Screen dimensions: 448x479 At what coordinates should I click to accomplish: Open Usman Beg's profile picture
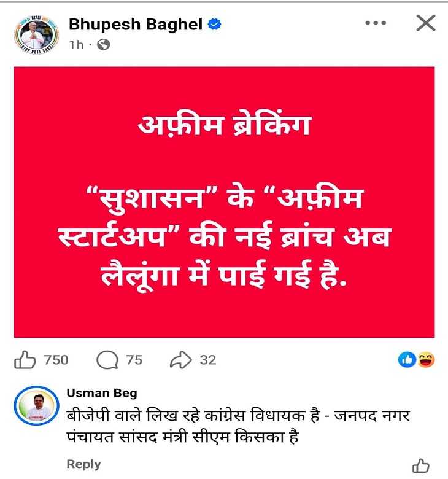click(36, 406)
